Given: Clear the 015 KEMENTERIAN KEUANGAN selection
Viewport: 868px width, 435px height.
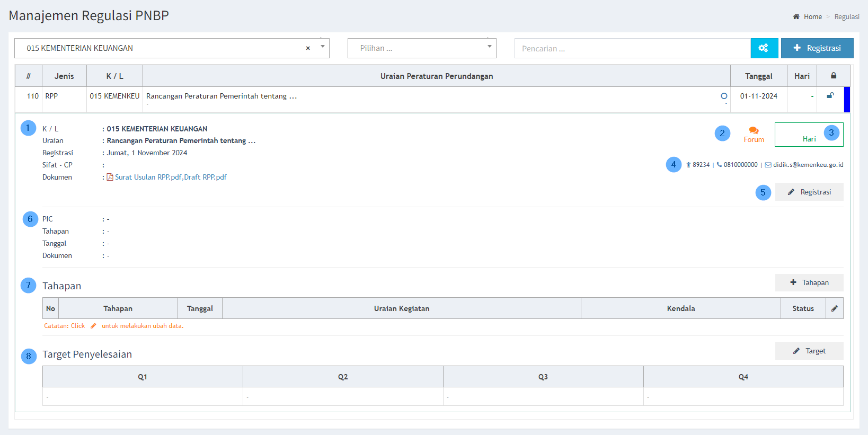Looking at the screenshot, I should tap(308, 48).
